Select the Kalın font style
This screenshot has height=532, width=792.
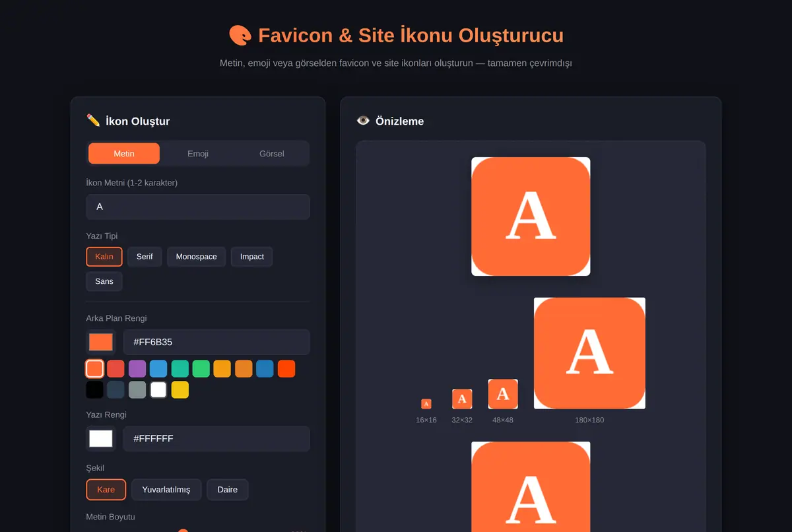[x=104, y=257]
